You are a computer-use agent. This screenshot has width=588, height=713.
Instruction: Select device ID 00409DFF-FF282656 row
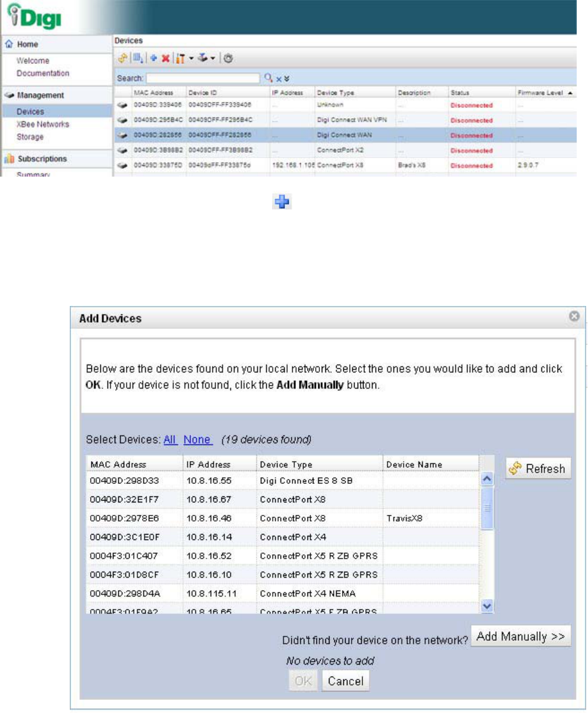(x=345, y=135)
